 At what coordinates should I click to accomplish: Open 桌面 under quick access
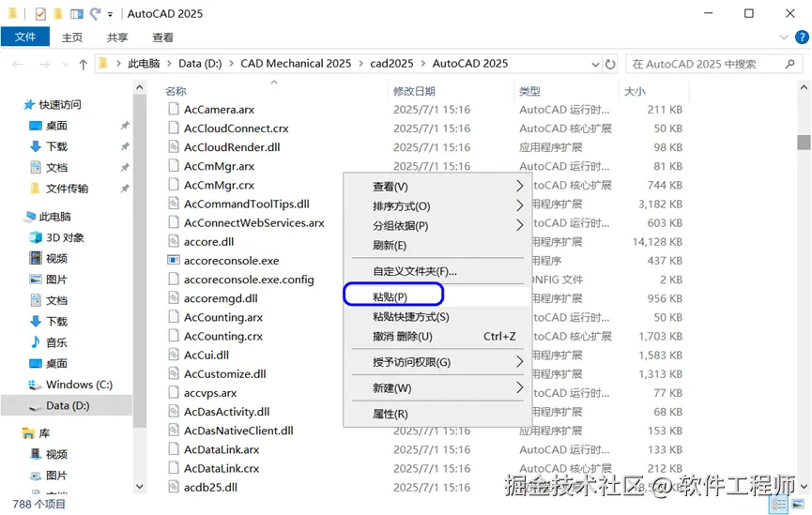[56, 126]
